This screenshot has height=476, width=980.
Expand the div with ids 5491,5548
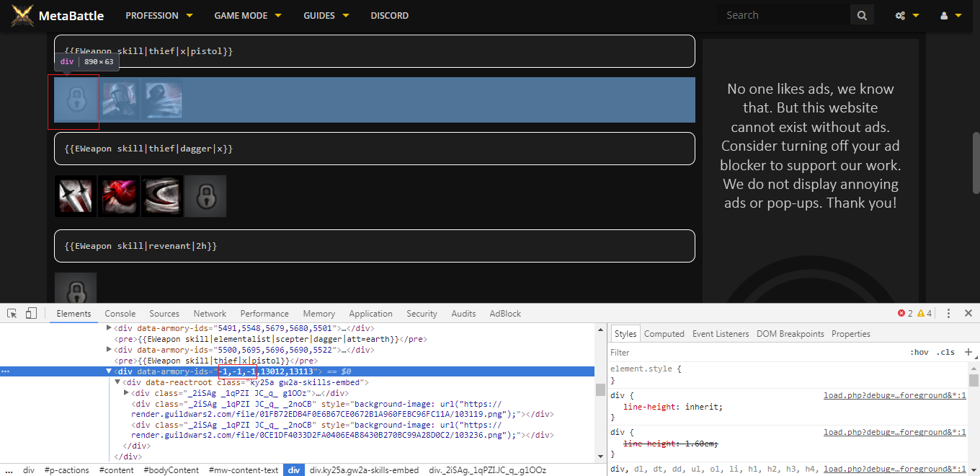[110, 328]
